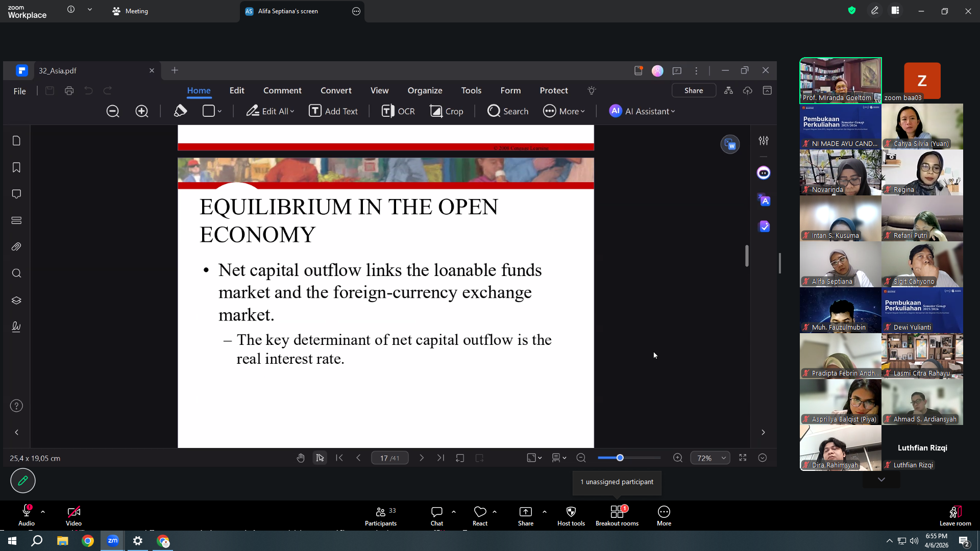
Task: Expand Edit All dropdown
Action: (x=292, y=111)
